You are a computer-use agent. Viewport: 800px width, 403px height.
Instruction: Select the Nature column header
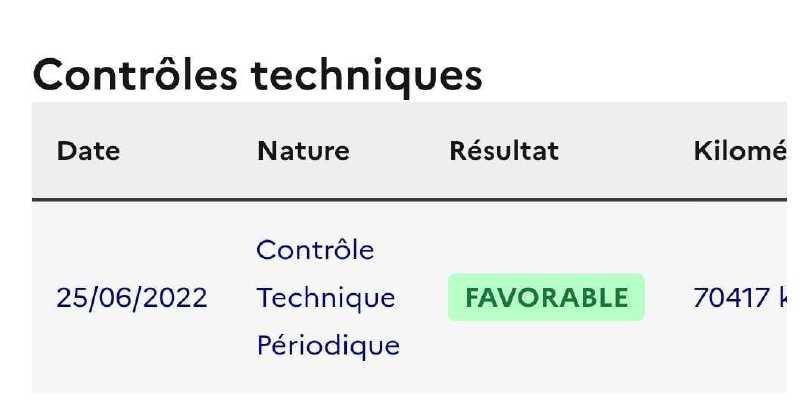(x=303, y=151)
